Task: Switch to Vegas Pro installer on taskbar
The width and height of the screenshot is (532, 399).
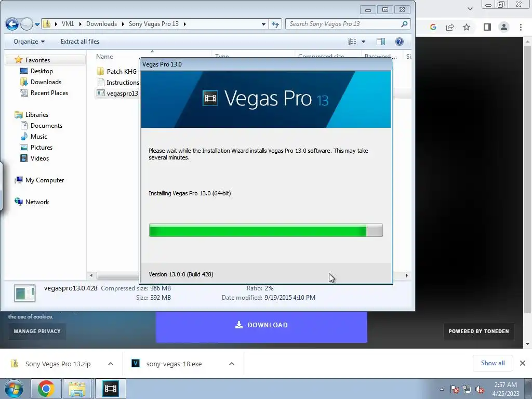Action: 111,389
